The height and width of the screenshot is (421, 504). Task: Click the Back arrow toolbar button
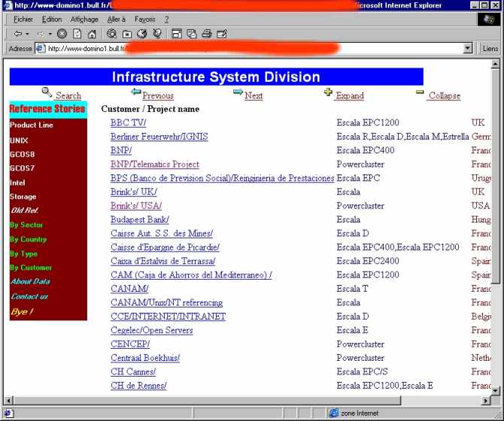click(x=18, y=33)
